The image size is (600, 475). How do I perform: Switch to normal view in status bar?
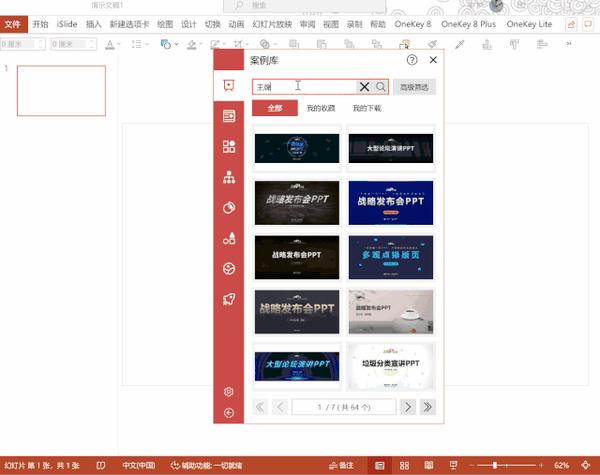click(380, 465)
